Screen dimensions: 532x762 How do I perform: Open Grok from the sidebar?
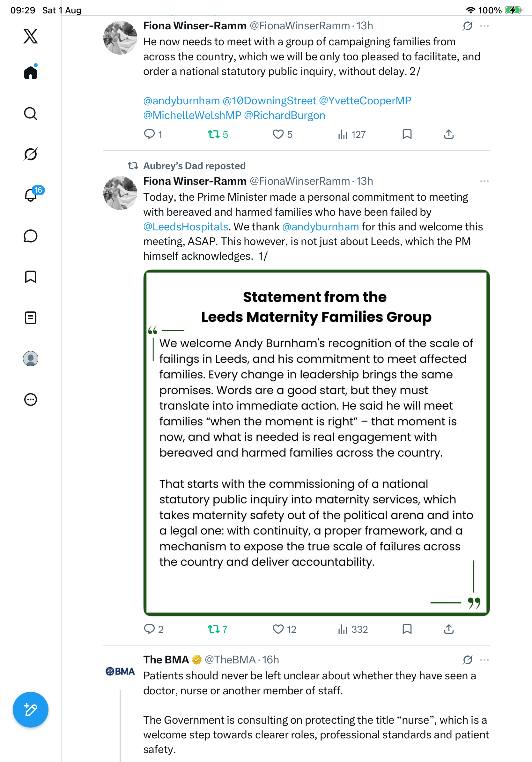point(31,154)
